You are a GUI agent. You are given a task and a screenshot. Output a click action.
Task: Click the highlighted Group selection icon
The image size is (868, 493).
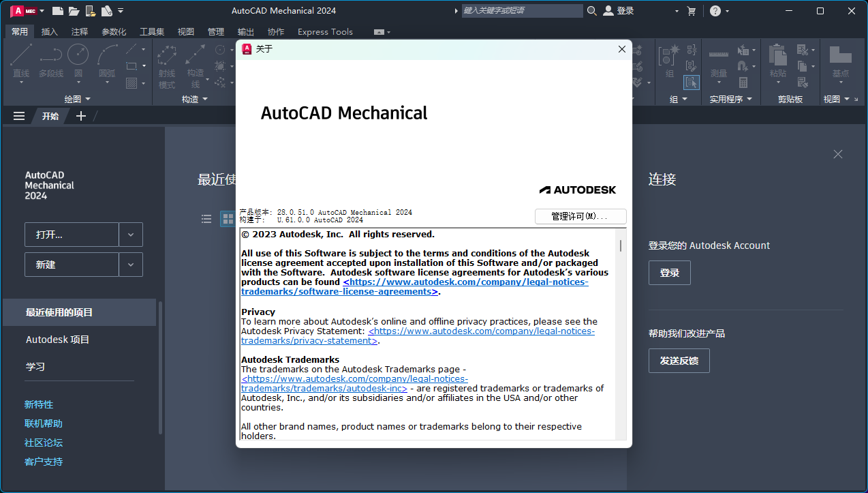(692, 83)
